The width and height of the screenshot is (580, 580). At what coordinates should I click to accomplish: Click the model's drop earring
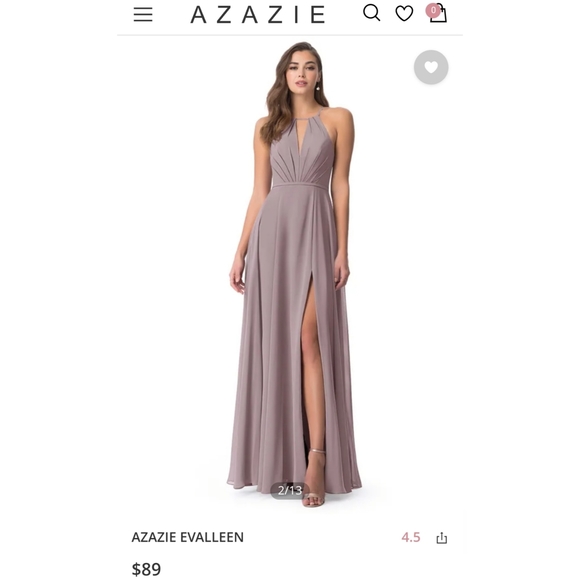[318, 87]
